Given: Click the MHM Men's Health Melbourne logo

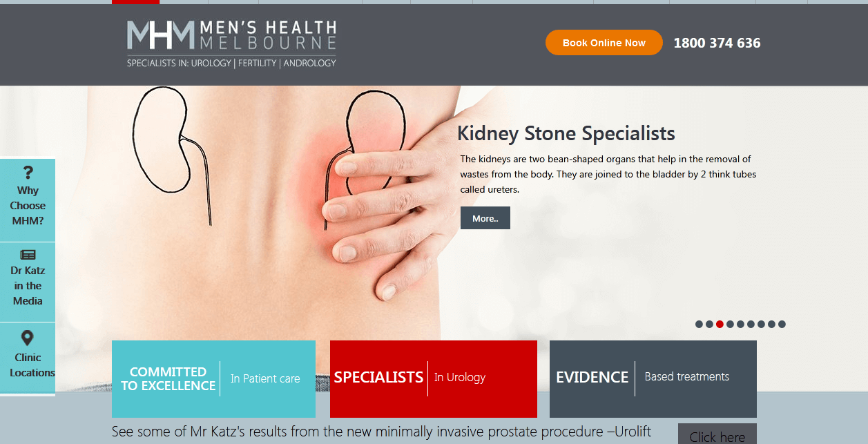Looking at the screenshot, I should [231, 44].
